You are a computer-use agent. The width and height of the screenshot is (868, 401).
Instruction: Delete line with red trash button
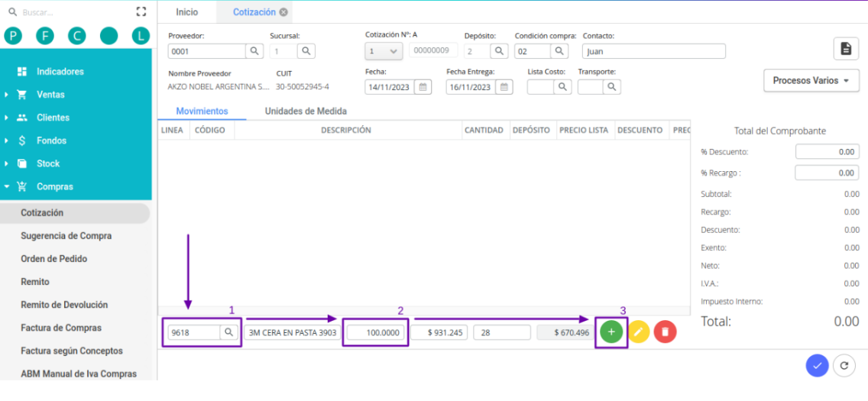click(x=666, y=331)
